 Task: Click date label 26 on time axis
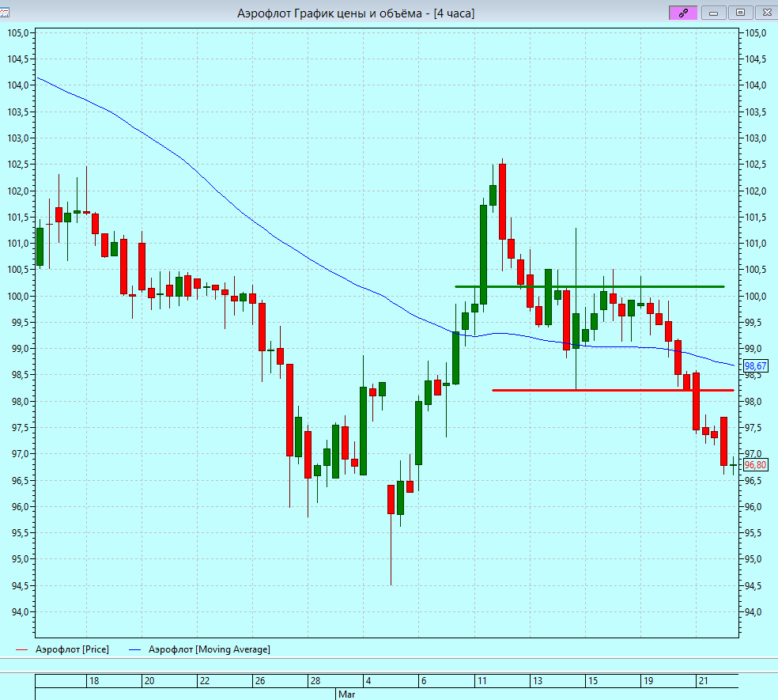tap(260, 681)
